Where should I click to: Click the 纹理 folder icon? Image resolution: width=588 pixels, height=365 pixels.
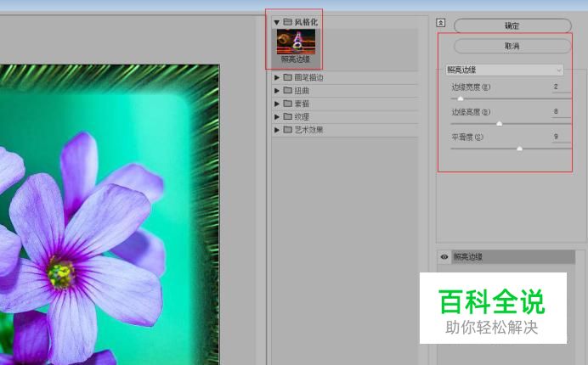[x=287, y=116]
